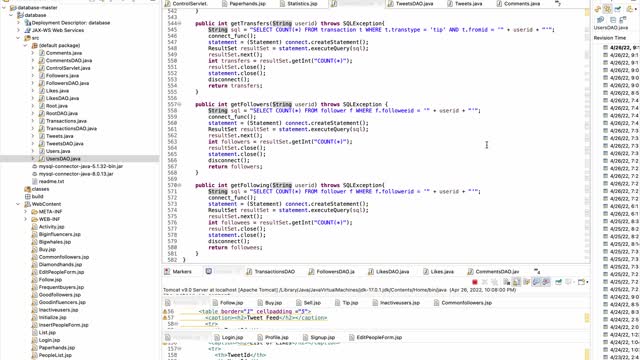Collapse the (default package) node
Image resolution: width=640 pixels, height=360 pixels.
pos(26,45)
